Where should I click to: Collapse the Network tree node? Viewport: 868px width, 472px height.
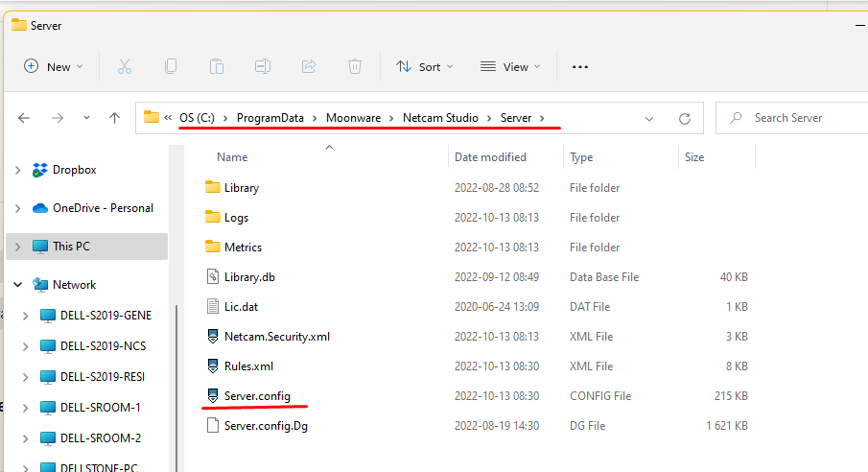17,285
